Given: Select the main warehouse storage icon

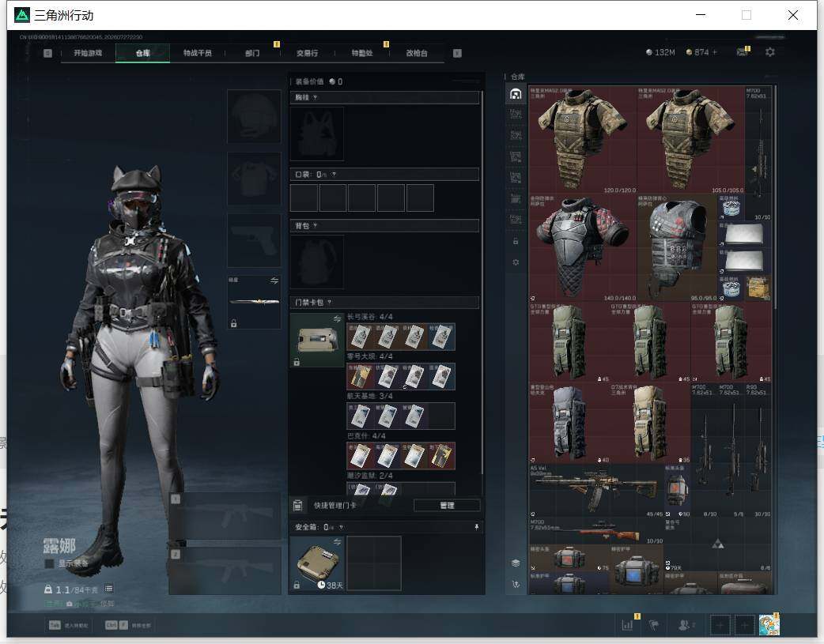Looking at the screenshot, I should [x=516, y=94].
